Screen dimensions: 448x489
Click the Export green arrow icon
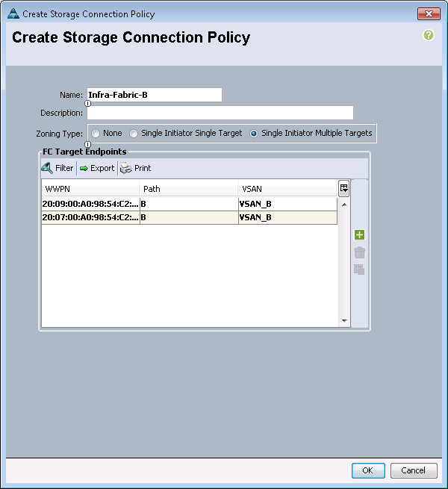[x=84, y=169]
